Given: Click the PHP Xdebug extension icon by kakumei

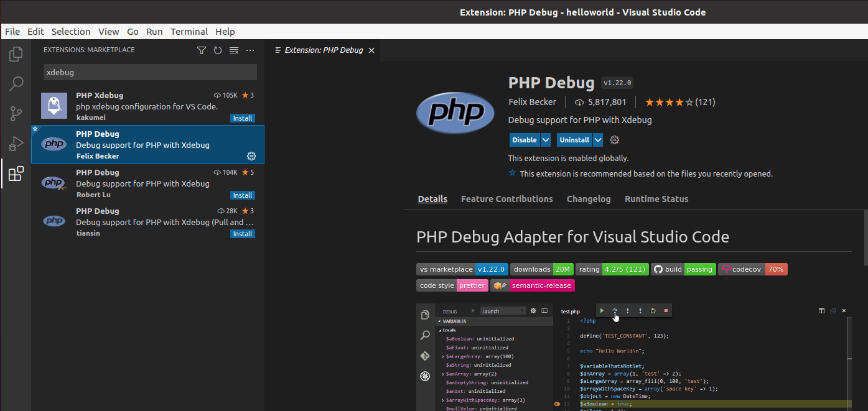Looking at the screenshot, I should pos(54,106).
